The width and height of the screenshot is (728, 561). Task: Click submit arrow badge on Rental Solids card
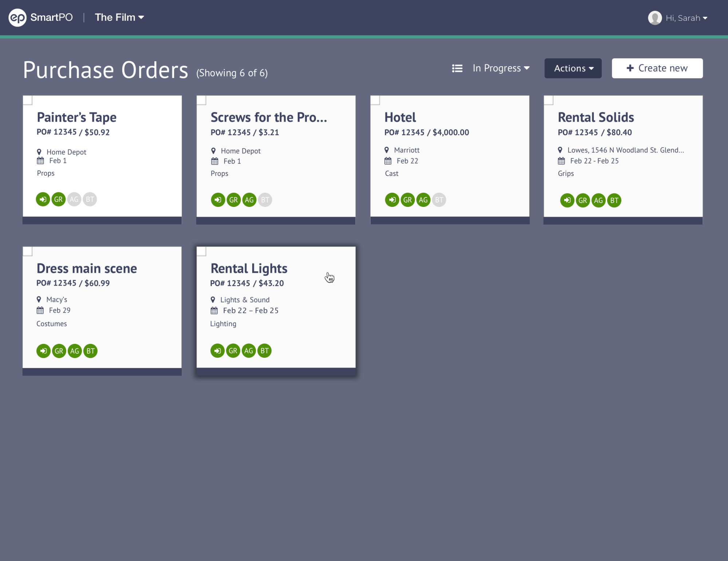point(567,200)
